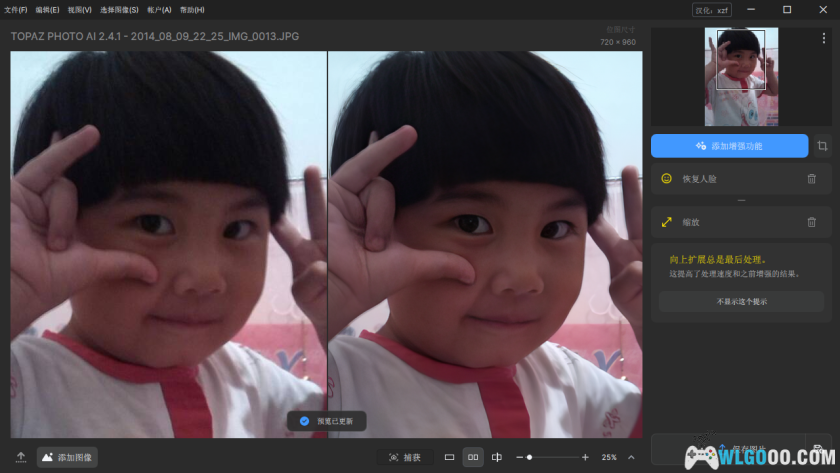This screenshot has width=840, height=473.
Task: Zoom in with the plus icon
Action: 585,457
